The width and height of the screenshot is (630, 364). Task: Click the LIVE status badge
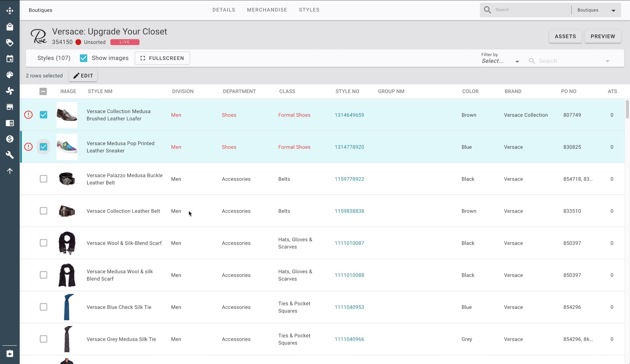coord(125,42)
